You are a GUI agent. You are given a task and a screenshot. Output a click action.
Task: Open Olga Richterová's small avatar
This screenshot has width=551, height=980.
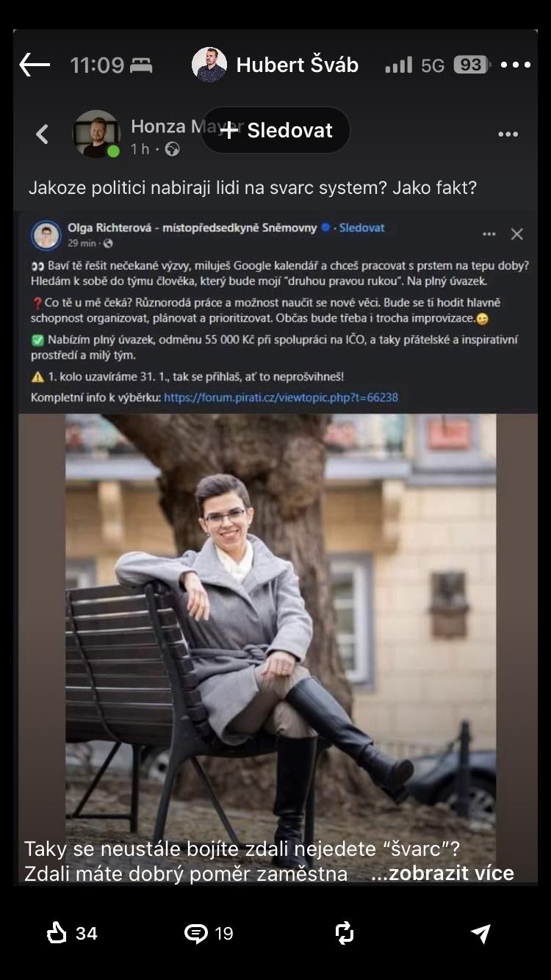[46, 235]
